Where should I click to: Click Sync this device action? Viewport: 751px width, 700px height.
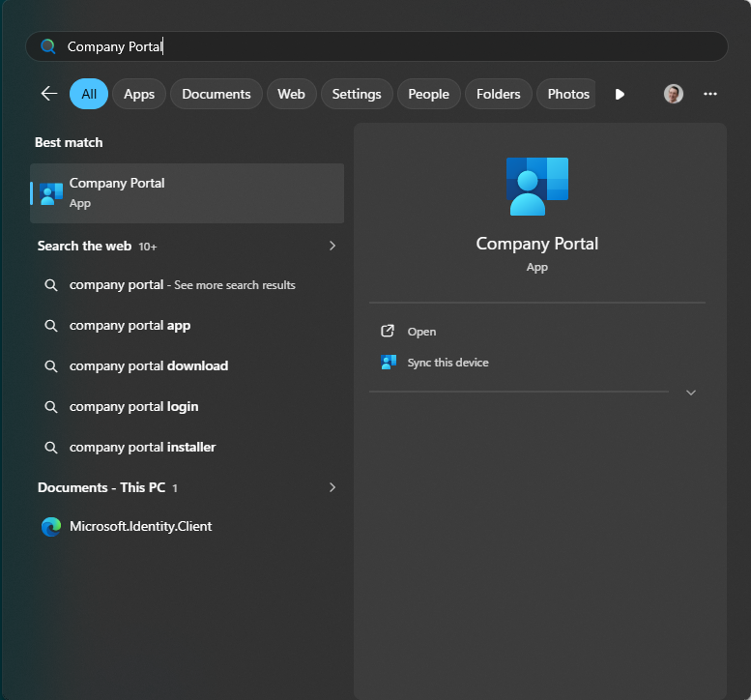click(x=448, y=363)
